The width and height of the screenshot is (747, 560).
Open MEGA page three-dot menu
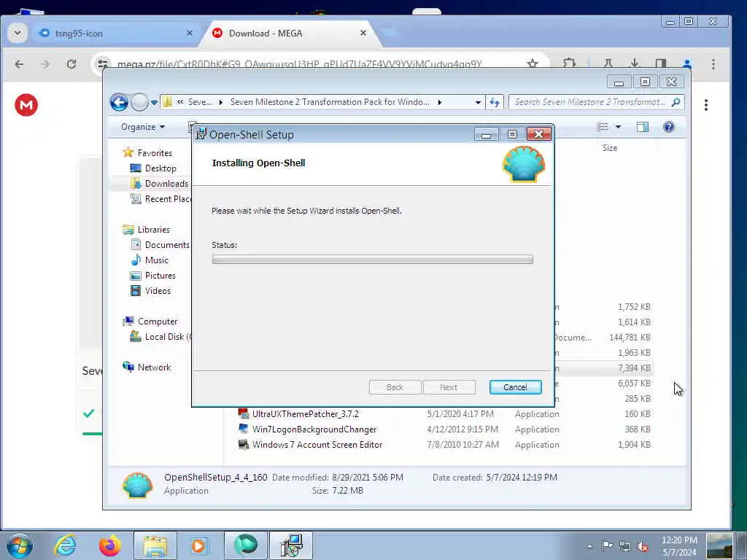[706, 105]
